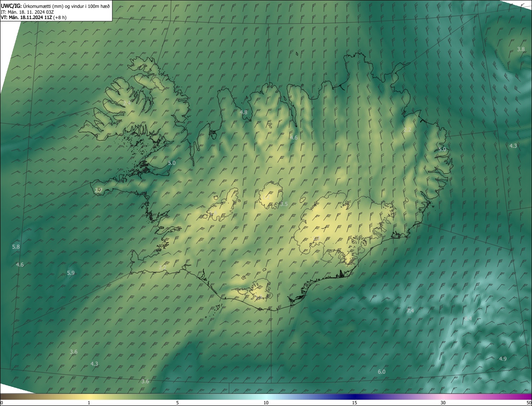Click the colorbar tick label 0
This screenshot has height=406, width=532.
tap(2, 403)
